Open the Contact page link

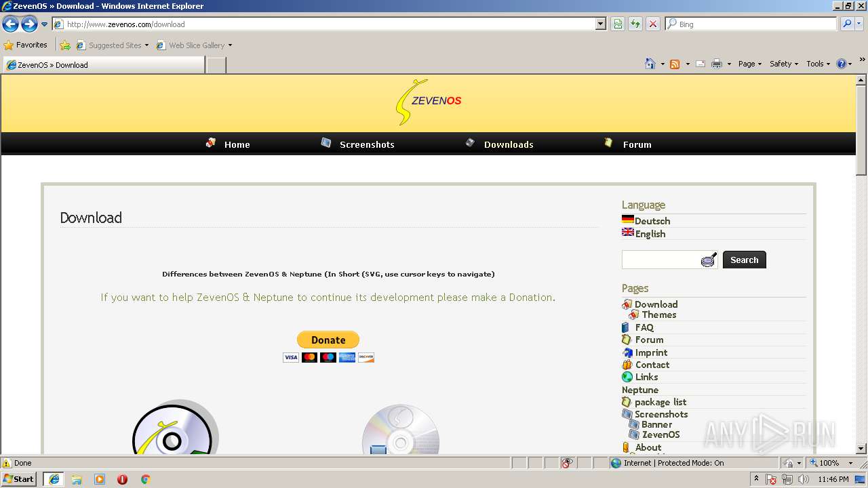point(652,365)
